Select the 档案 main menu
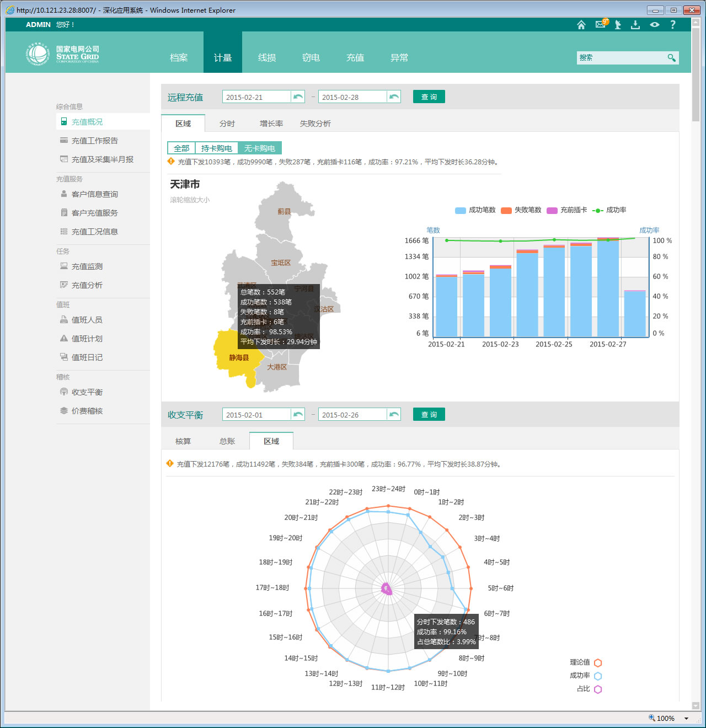The image size is (706, 728). click(x=179, y=57)
